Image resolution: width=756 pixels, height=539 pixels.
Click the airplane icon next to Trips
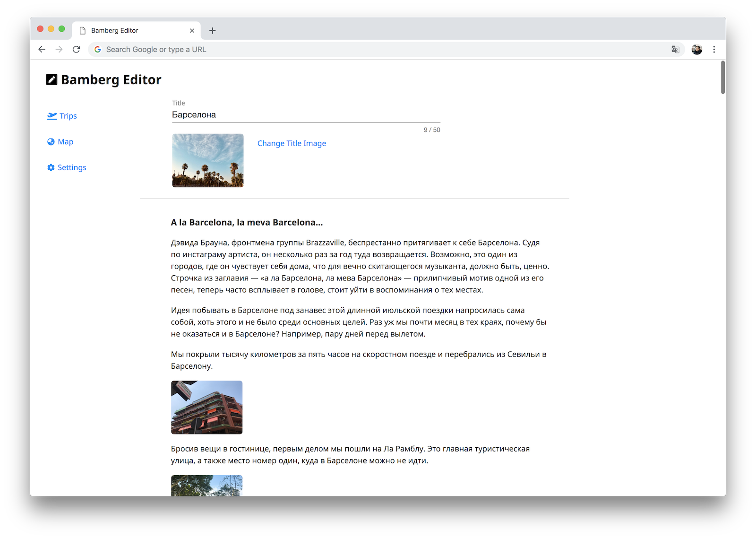(x=52, y=116)
